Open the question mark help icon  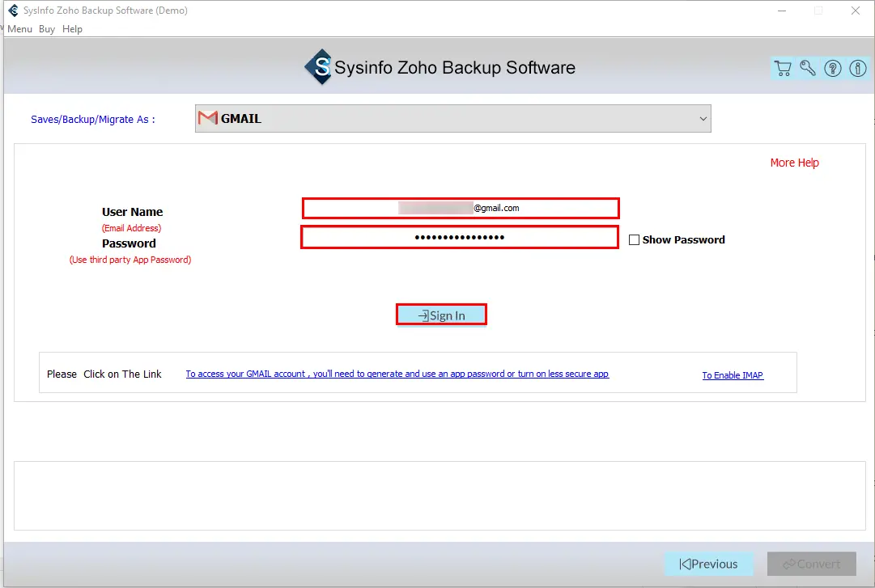tap(833, 68)
